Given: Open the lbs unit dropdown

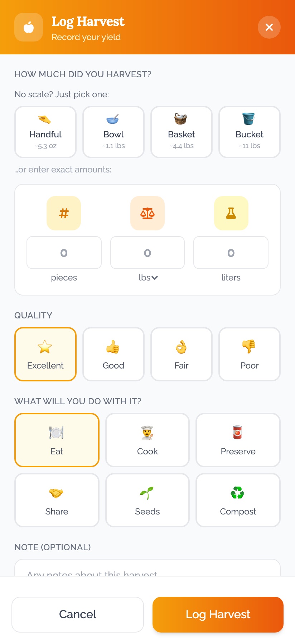Looking at the screenshot, I should [x=148, y=278].
